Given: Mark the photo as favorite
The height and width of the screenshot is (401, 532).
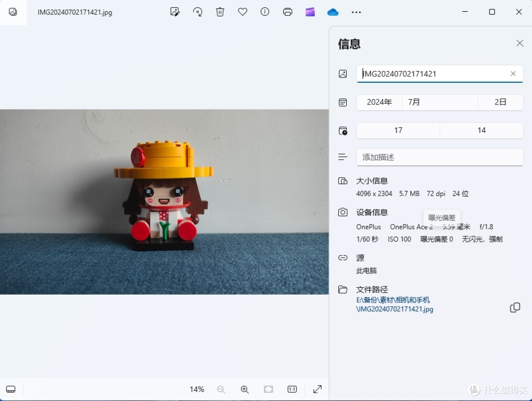Looking at the screenshot, I should [x=242, y=12].
